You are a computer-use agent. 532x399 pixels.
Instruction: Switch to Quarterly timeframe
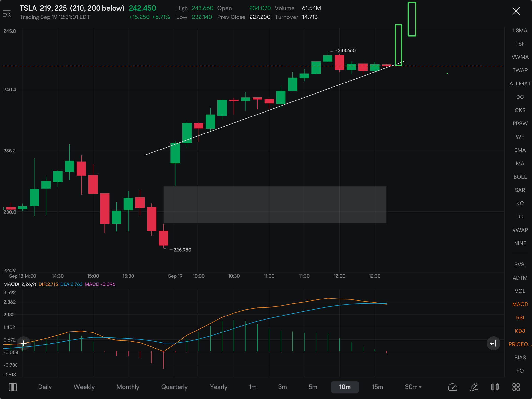pos(174,387)
